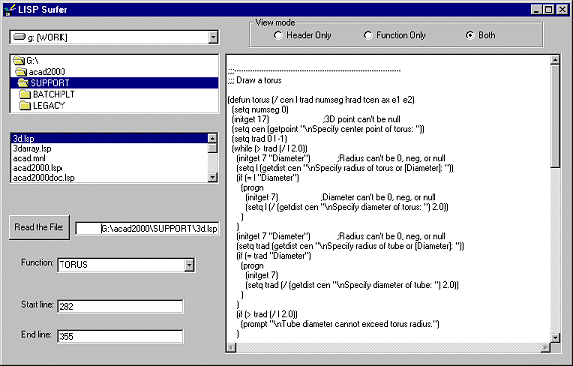Click the acad2000 folder icon
This screenshot has height=366, width=573.
pos(21,72)
